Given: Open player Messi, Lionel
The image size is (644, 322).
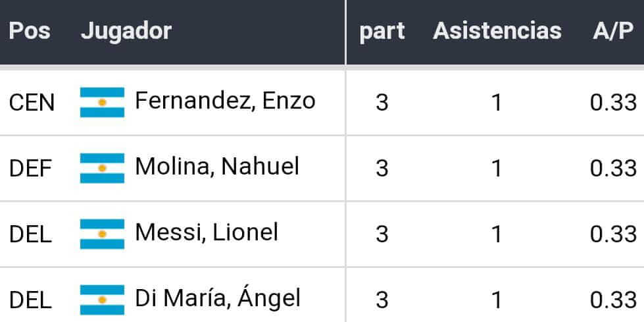Looking at the screenshot, I should point(207,232).
